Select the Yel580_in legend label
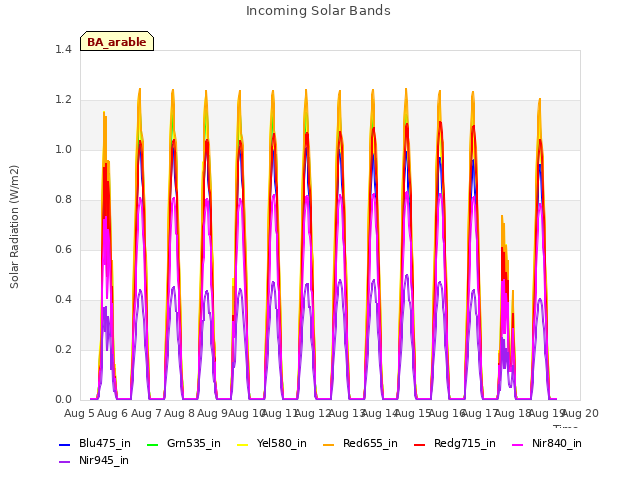The width and height of the screenshot is (640, 480). click(282, 444)
